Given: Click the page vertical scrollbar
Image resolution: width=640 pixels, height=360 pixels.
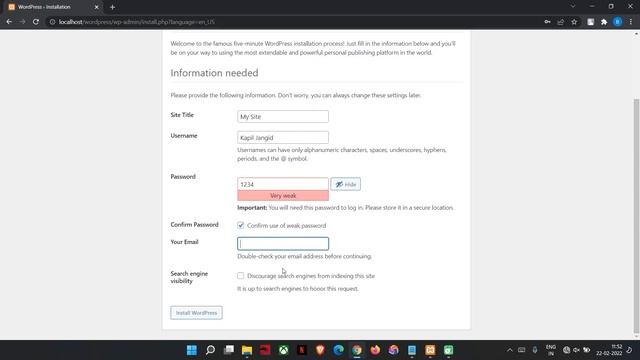Looking at the screenshot, I should [x=636, y=216].
